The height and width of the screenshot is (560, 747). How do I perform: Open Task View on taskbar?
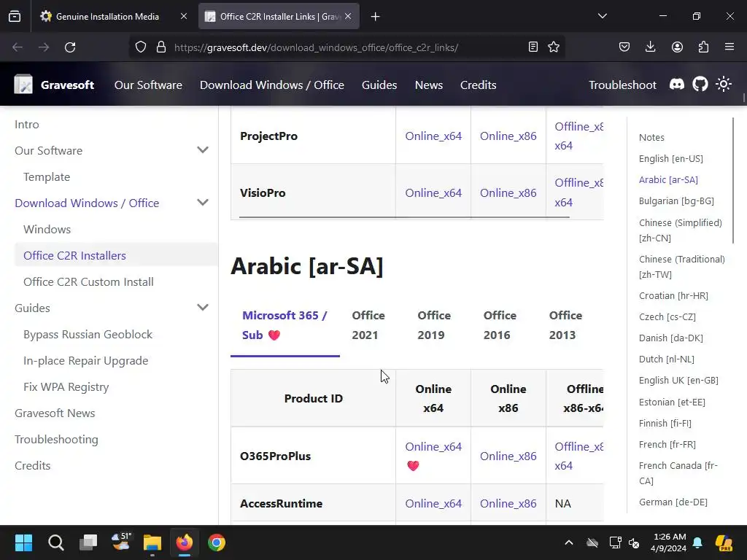(88, 542)
